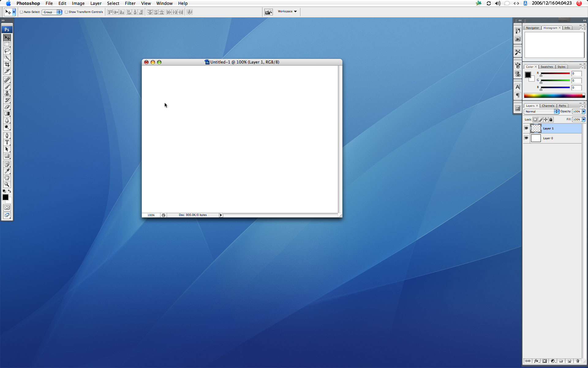Screen dimensions: 588x368
Task: Launch Adobe Bridge from options bar
Action: click(x=269, y=12)
